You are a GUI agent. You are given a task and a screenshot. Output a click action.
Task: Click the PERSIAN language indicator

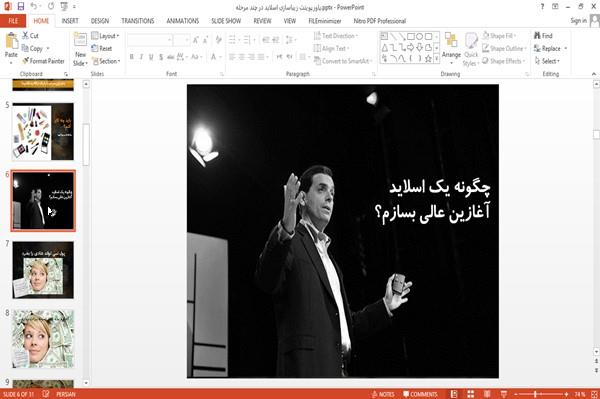[66, 394]
